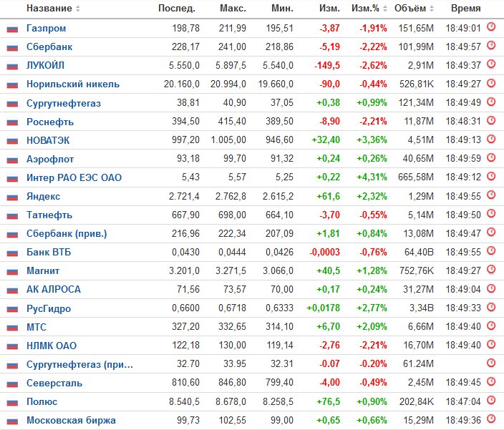Image resolution: width=504 pixels, height=430 pixels.
Task: Open the Интер РАО ЕЭС ОАО link
Action: click(x=74, y=177)
